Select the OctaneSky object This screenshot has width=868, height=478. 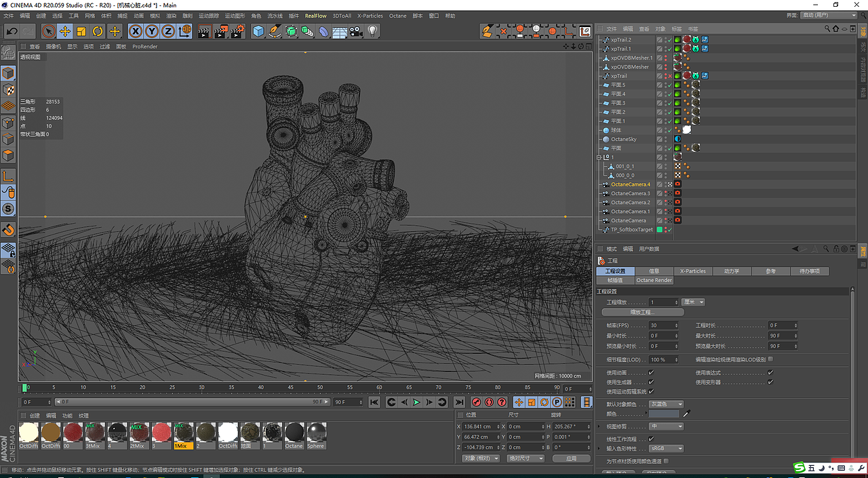point(623,139)
